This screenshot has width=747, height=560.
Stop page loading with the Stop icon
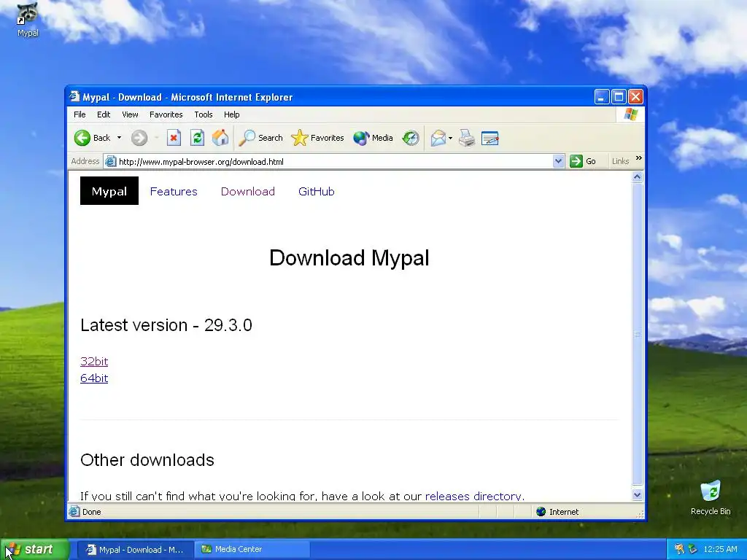click(x=174, y=138)
